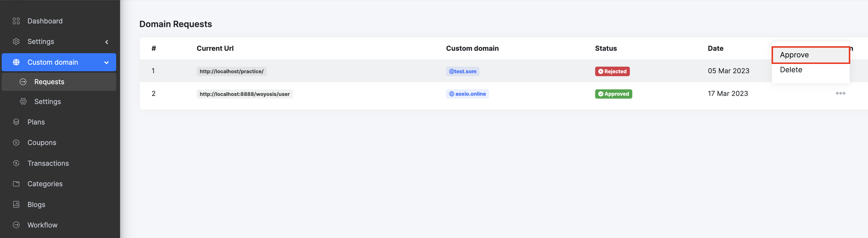Open Settings submenu under Custom domain
The image size is (868, 238).
[x=47, y=102]
